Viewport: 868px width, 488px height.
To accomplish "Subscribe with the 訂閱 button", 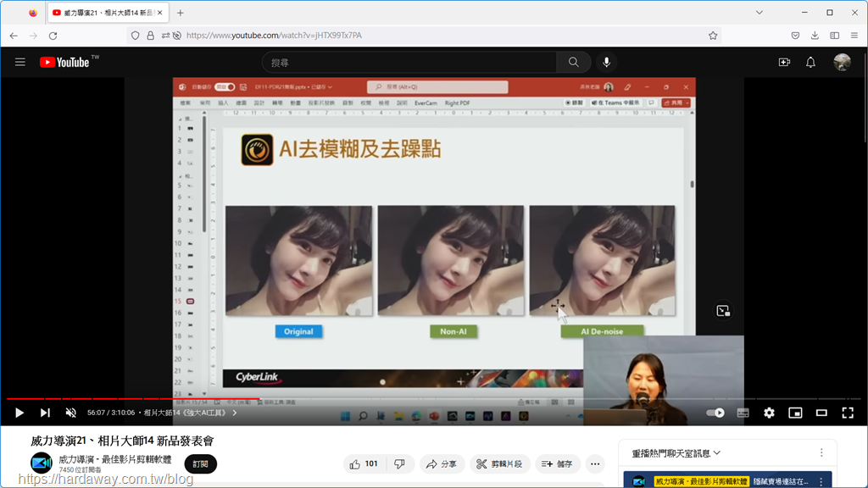I will [x=200, y=464].
